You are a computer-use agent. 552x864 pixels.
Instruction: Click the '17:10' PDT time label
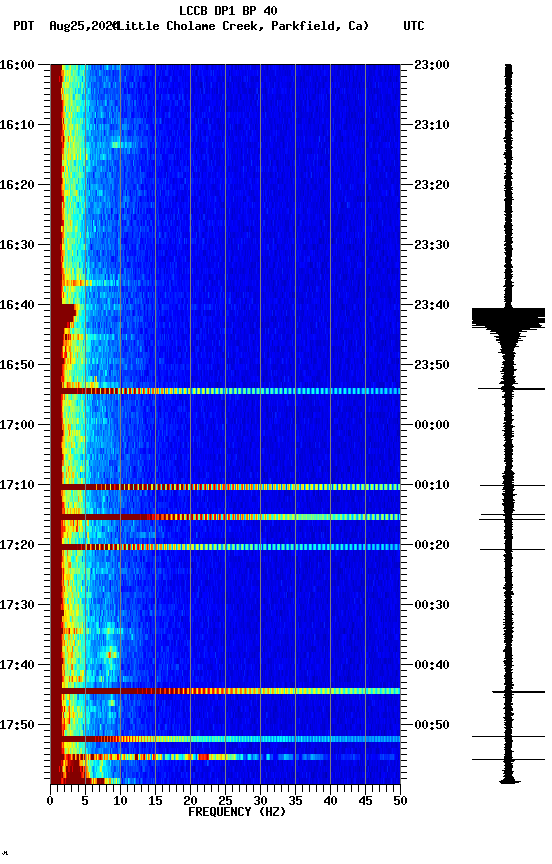[17, 485]
